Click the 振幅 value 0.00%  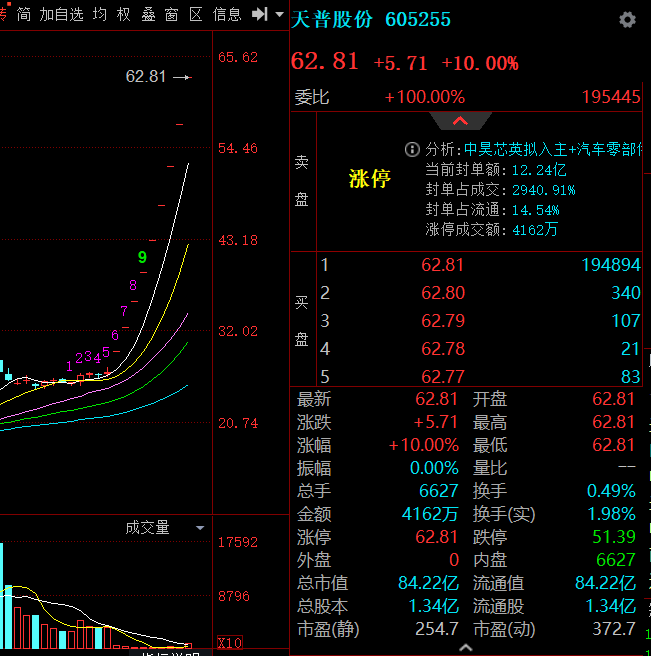434,468
